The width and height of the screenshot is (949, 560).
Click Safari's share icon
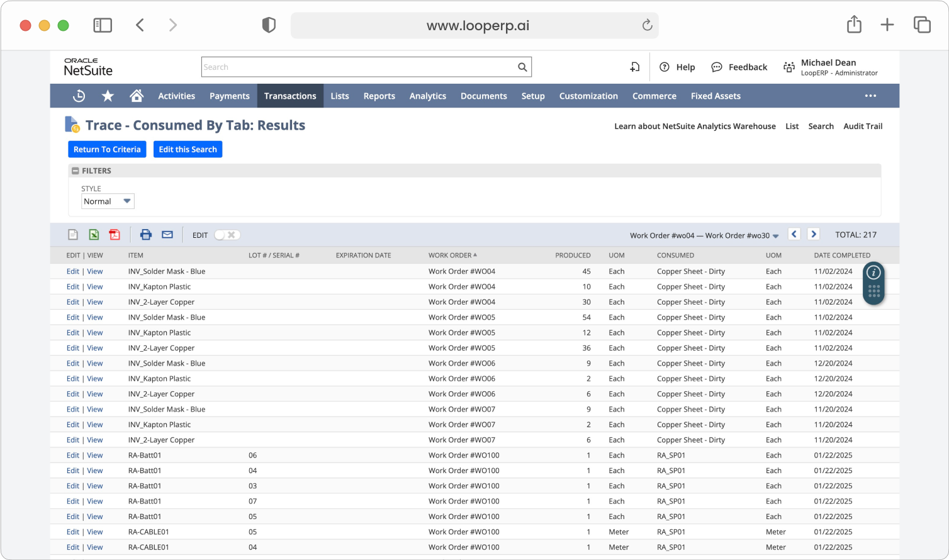pos(854,25)
